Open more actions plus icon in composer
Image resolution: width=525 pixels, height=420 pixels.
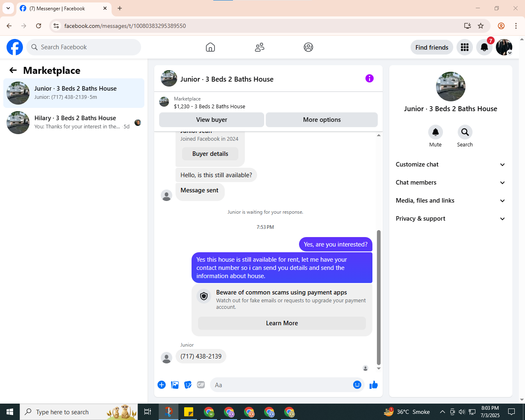162,385
